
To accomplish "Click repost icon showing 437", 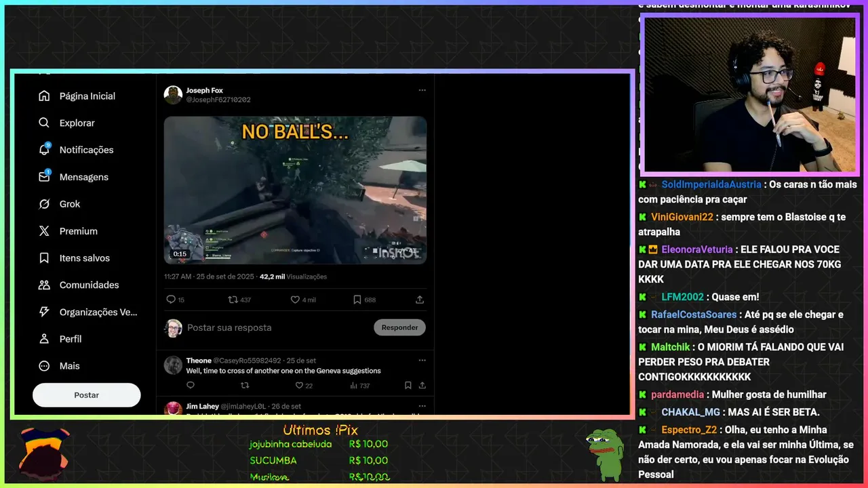I will click(233, 300).
